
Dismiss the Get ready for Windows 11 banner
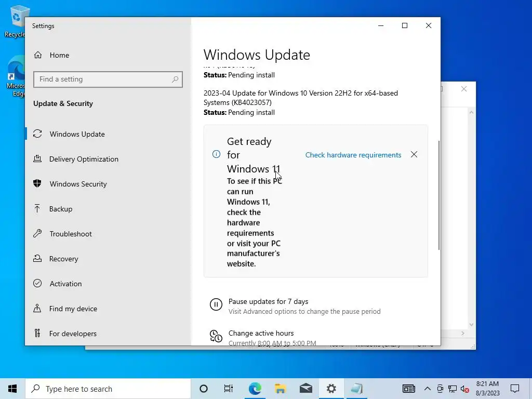(x=414, y=155)
